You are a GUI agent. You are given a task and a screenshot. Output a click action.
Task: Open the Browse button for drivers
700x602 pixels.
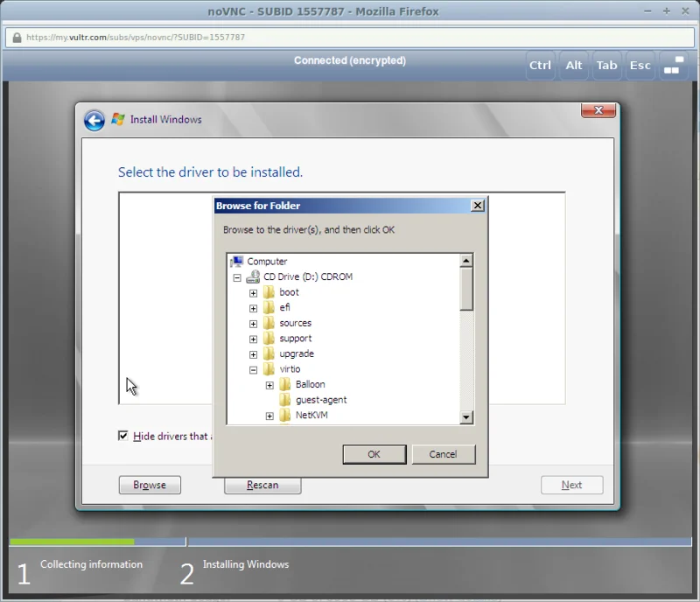(150, 485)
